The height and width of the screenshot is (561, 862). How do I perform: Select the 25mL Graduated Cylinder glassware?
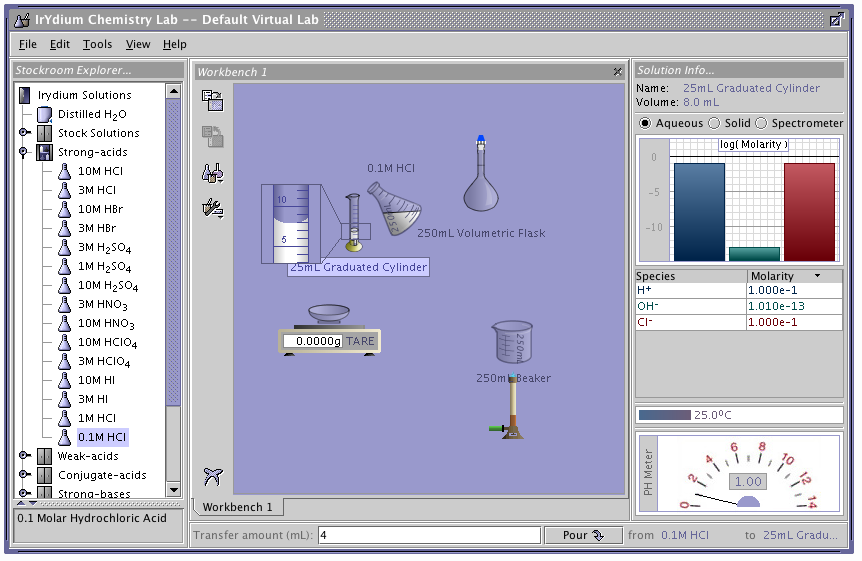pyautogui.click(x=353, y=223)
